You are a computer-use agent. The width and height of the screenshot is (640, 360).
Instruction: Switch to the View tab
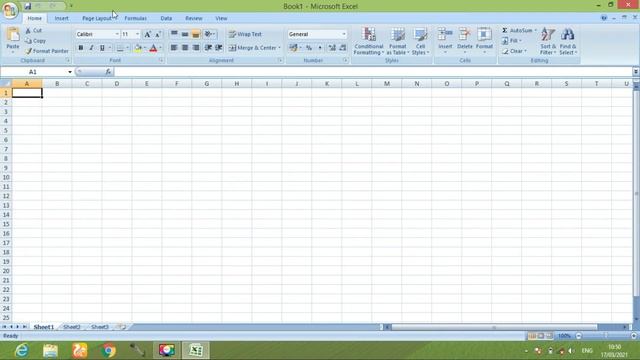(x=221, y=18)
